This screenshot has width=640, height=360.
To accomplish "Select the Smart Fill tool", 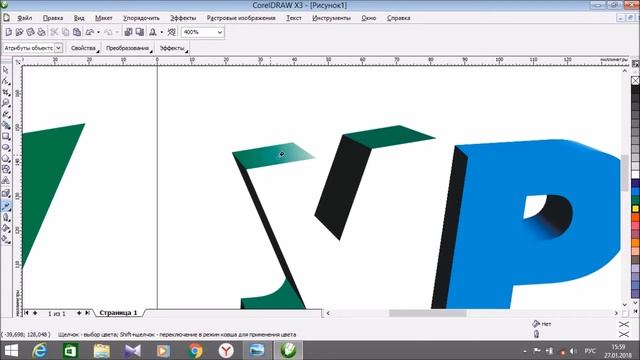I will (6, 125).
